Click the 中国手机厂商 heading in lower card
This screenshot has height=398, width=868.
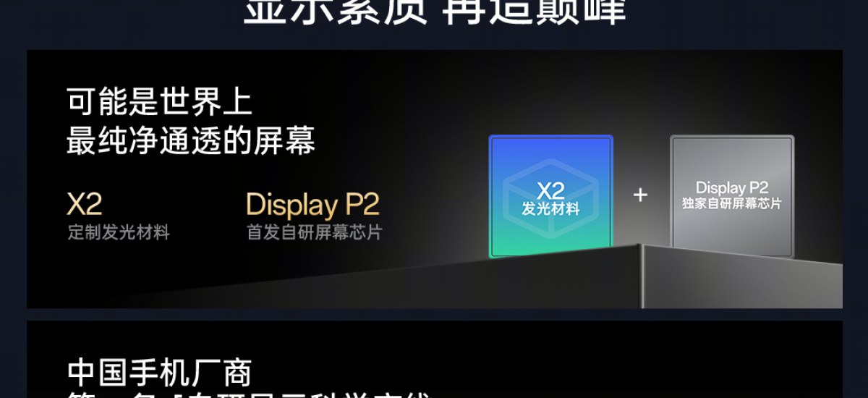[160, 373]
